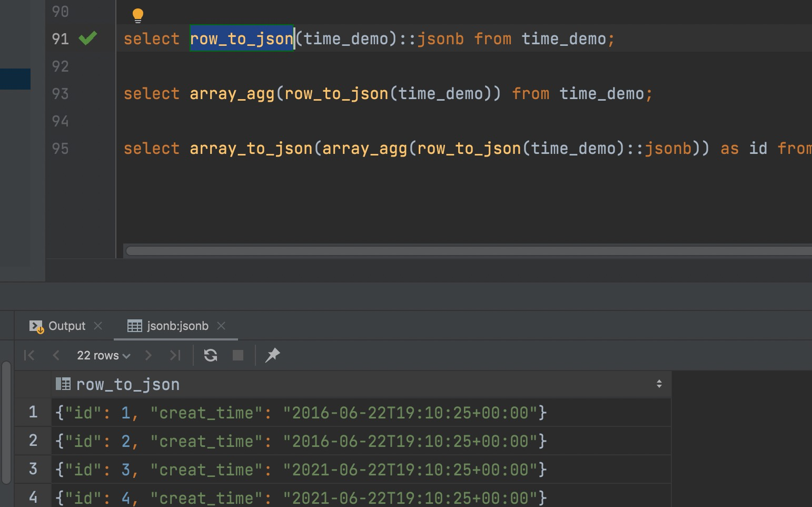This screenshot has height=507, width=812.
Task: Refresh the query results
Action: click(x=211, y=355)
